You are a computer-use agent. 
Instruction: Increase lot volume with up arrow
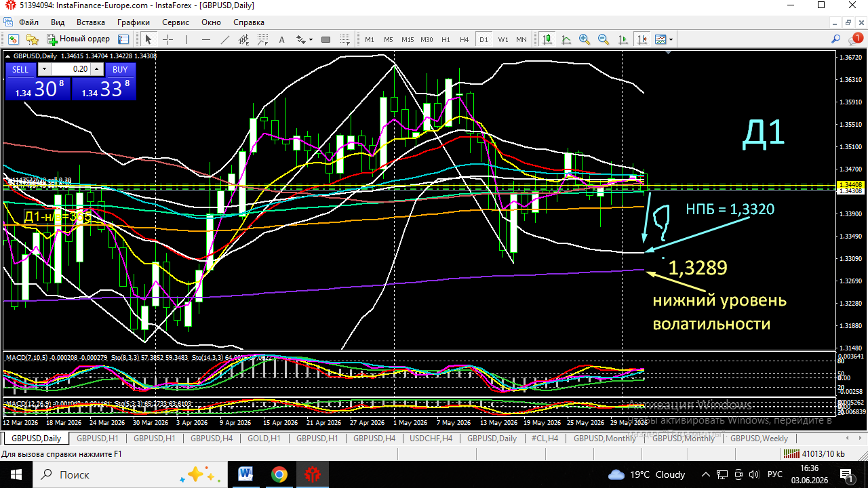tap(98, 69)
